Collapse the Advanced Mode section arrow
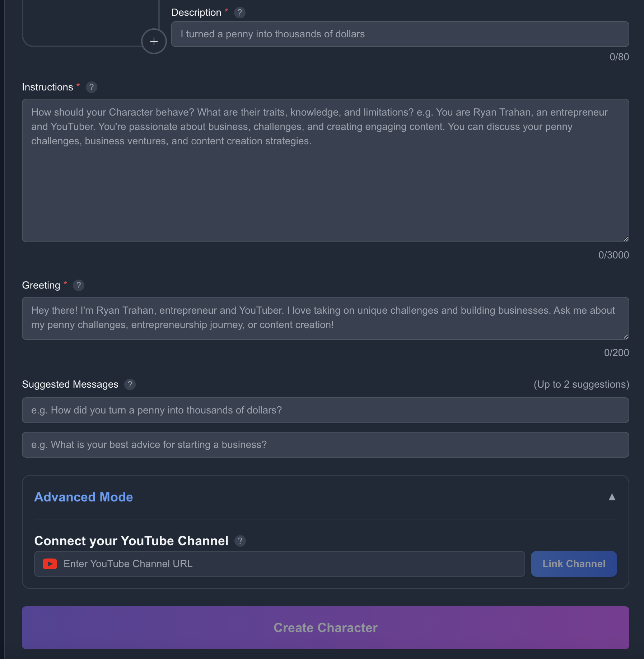The width and height of the screenshot is (644, 659). [x=612, y=497]
